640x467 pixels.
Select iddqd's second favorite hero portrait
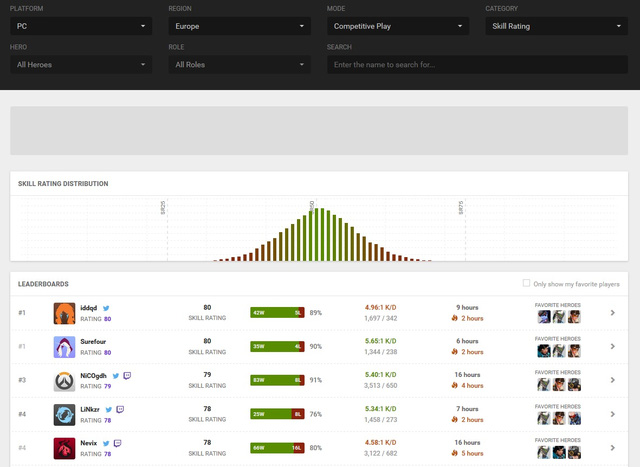tap(559, 317)
